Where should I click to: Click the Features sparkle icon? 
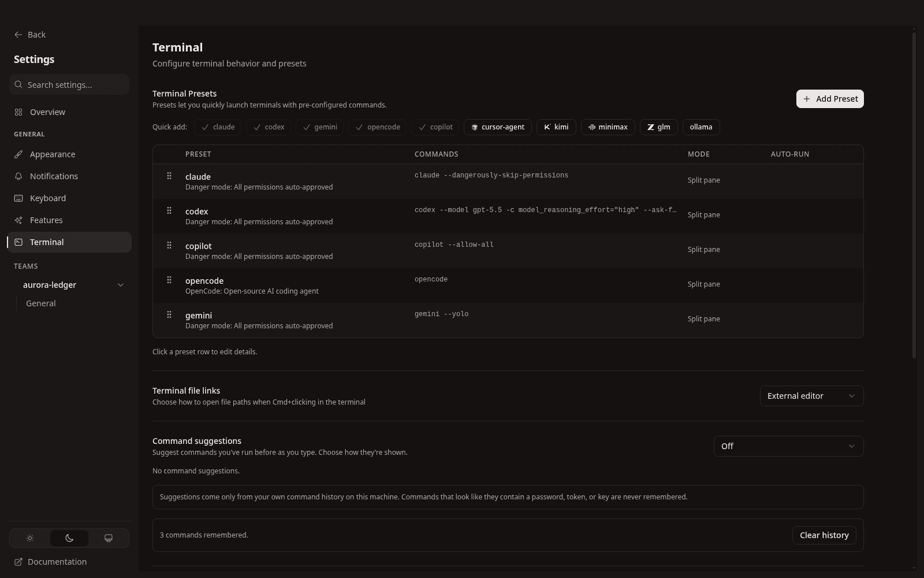[18, 220]
